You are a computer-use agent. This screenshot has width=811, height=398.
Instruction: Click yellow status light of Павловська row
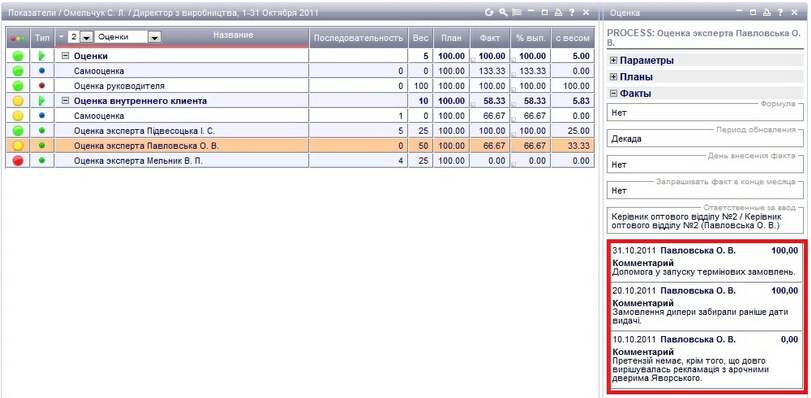[x=18, y=146]
